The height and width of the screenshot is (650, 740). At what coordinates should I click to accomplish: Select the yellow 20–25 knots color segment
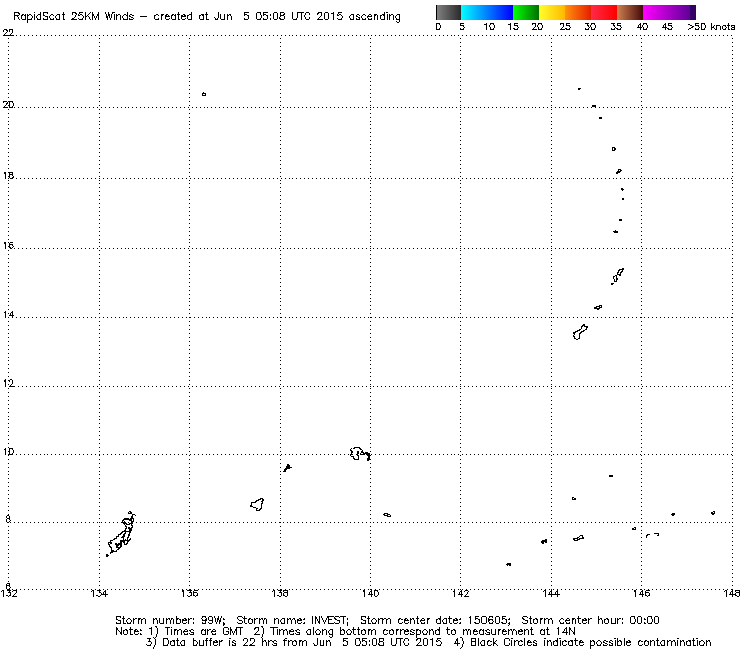[x=552, y=12]
